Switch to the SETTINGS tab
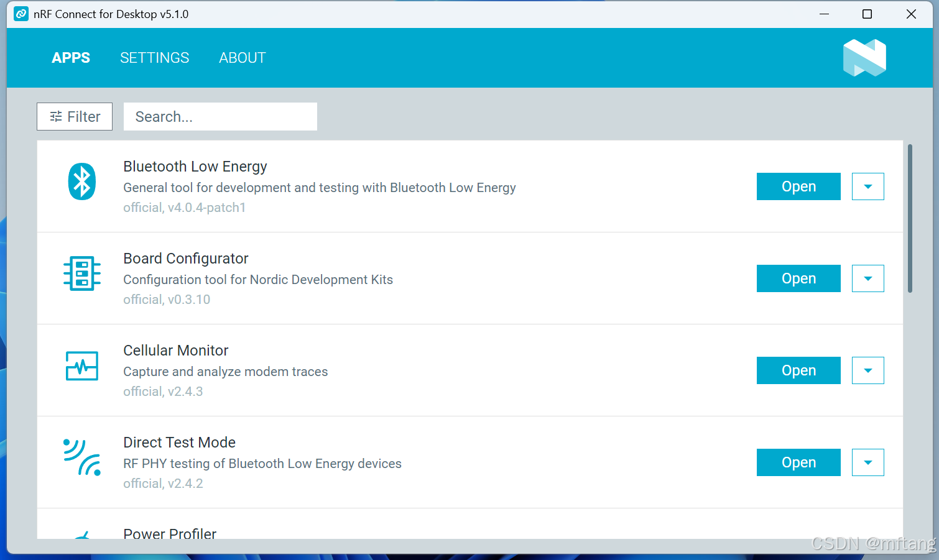Viewport: 939px width, 560px height. point(155,58)
